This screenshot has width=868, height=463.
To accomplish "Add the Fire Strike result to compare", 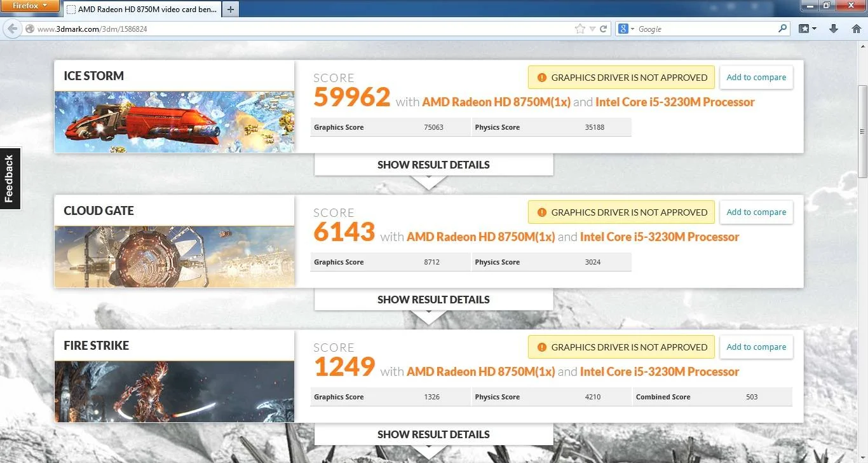I will [x=756, y=347].
